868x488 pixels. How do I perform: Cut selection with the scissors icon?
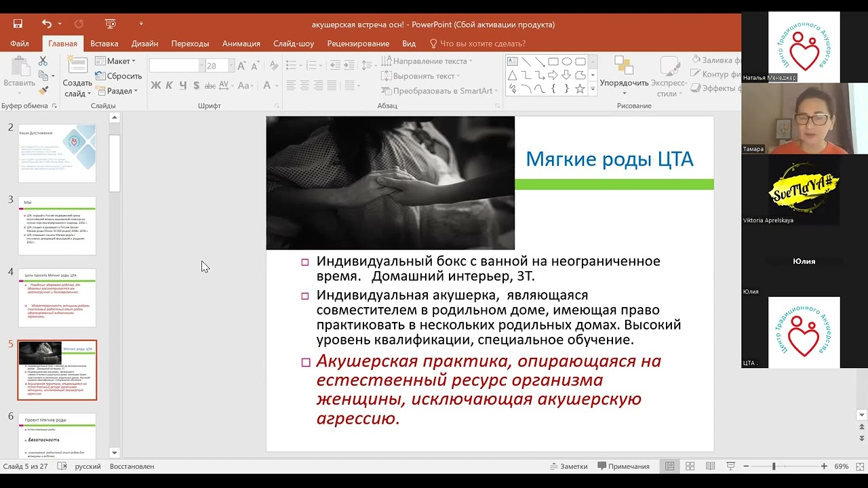pyautogui.click(x=43, y=61)
